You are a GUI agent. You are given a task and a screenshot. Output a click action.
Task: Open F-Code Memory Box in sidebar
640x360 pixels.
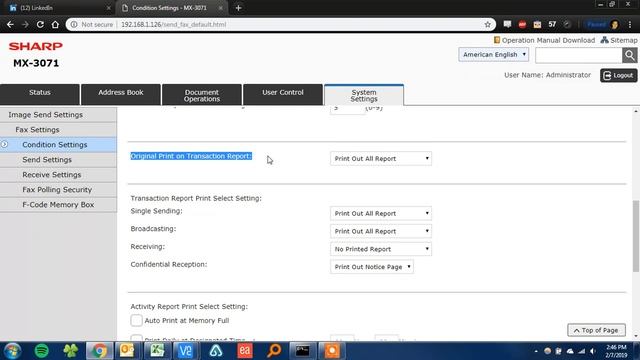point(58,204)
